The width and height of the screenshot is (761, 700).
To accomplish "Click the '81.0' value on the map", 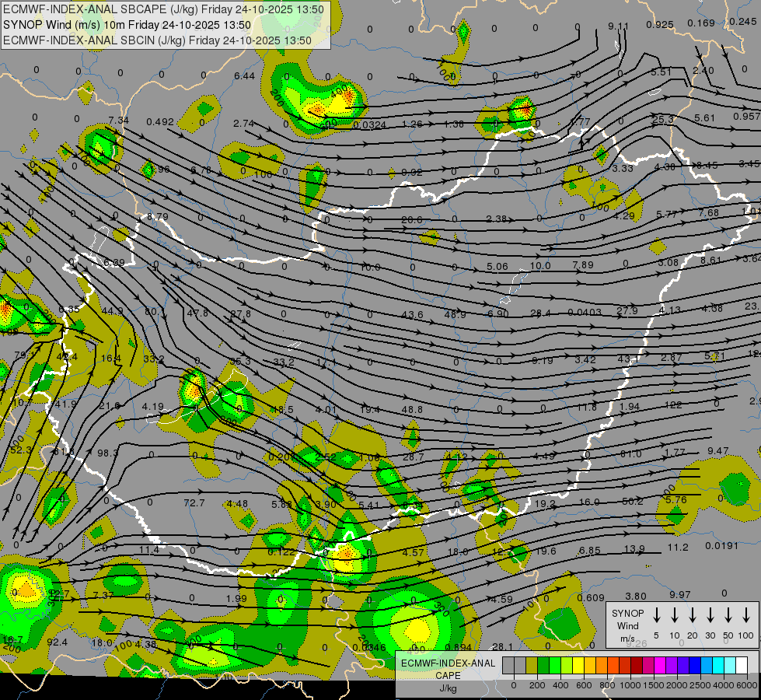I will click(x=631, y=453).
